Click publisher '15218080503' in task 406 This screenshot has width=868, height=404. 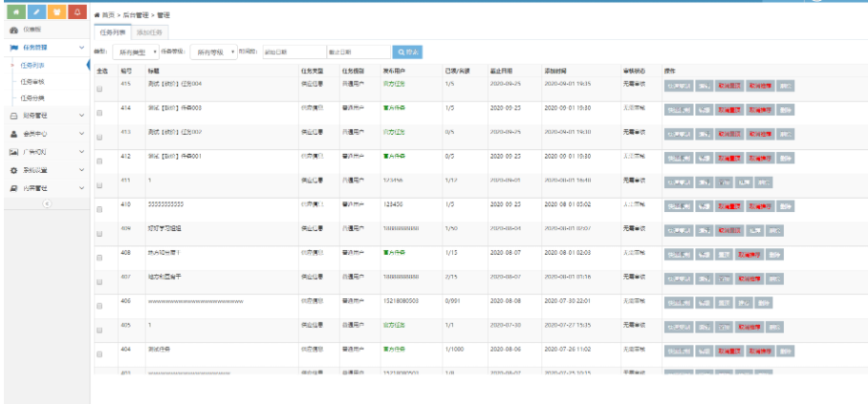(x=401, y=302)
